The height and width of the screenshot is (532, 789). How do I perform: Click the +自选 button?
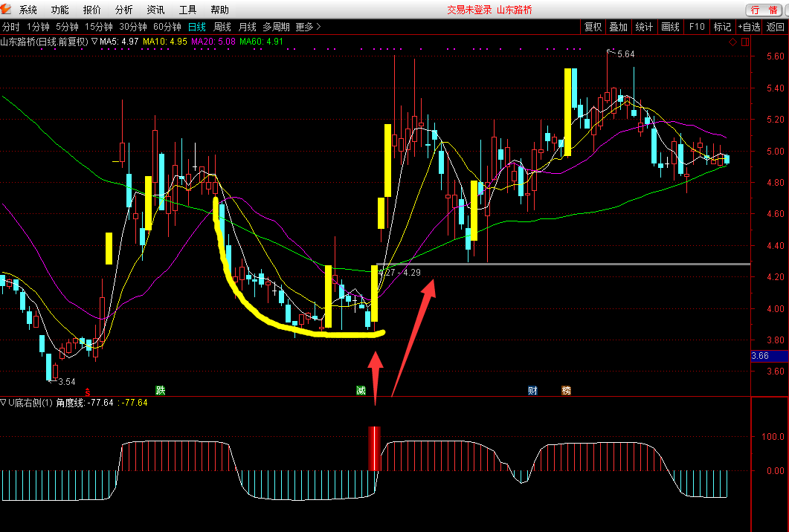(750, 27)
